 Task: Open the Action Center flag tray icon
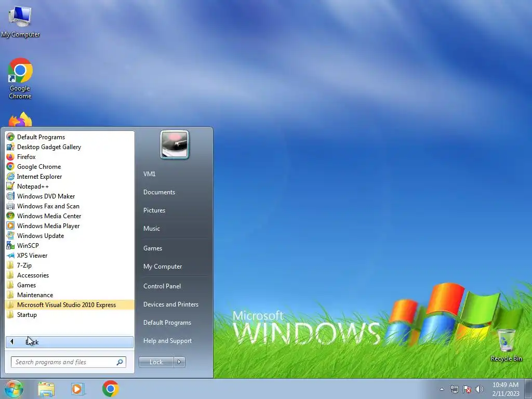(467, 389)
